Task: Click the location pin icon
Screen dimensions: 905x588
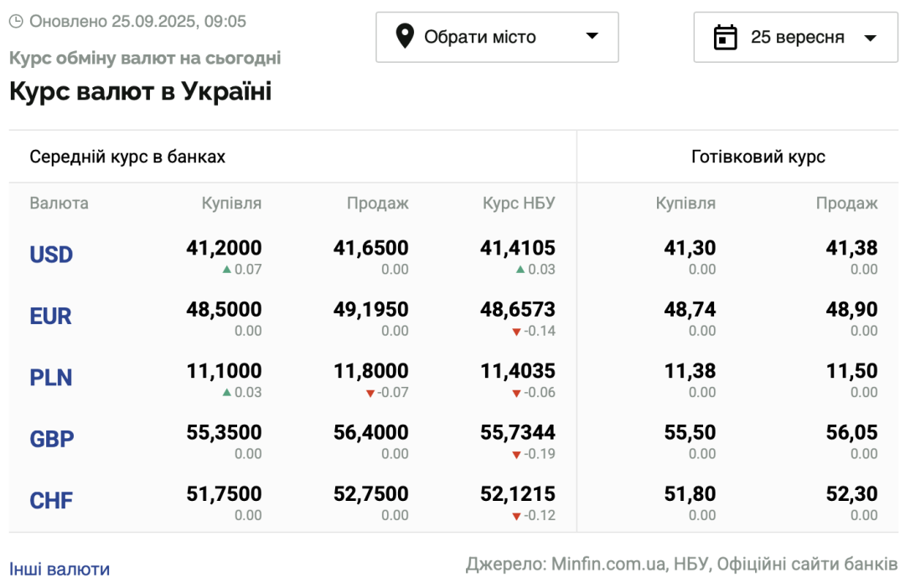Action: click(x=406, y=37)
